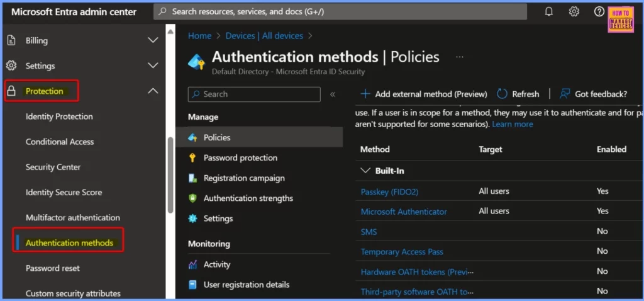Click the Enabled column header
The width and height of the screenshot is (644, 301).
pyautogui.click(x=611, y=149)
